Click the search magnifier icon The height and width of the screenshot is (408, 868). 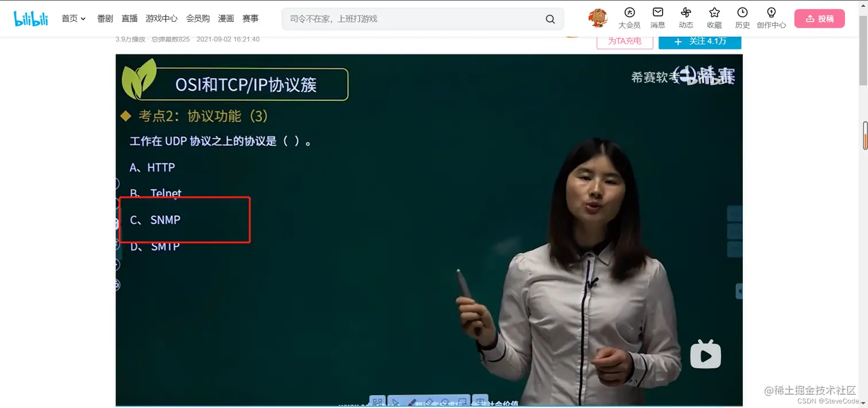point(549,18)
